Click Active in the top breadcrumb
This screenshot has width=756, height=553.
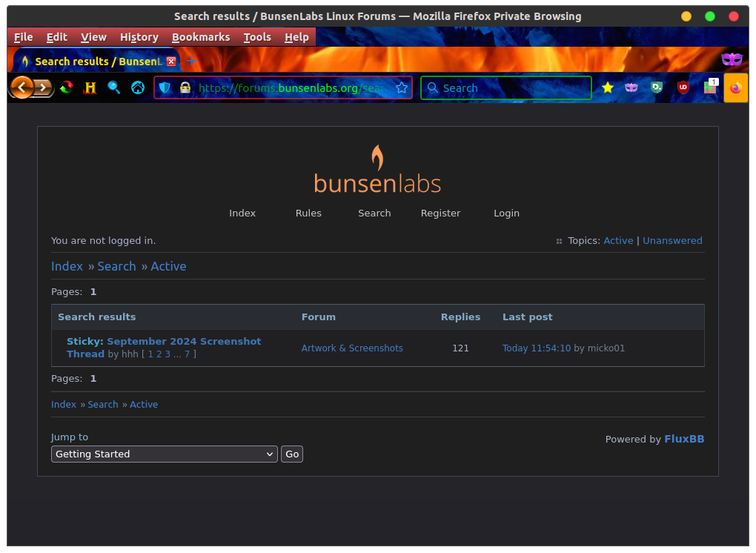(168, 267)
